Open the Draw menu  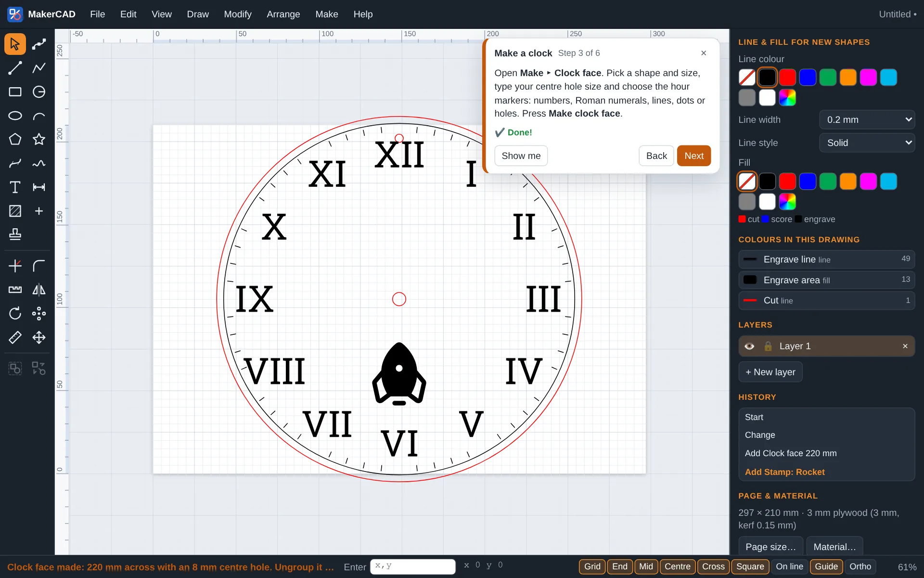[x=198, y=14]
